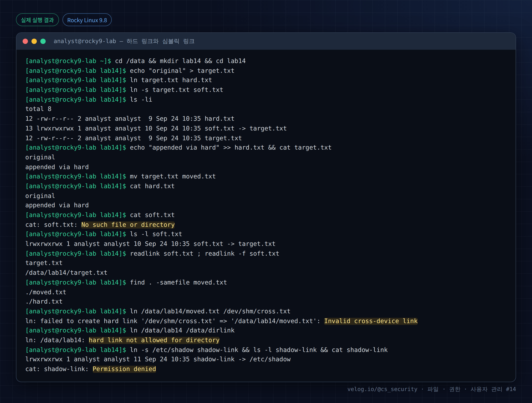Click the red close dot in terminal title bar
This screenshot has width=532, height=403.
25,41
